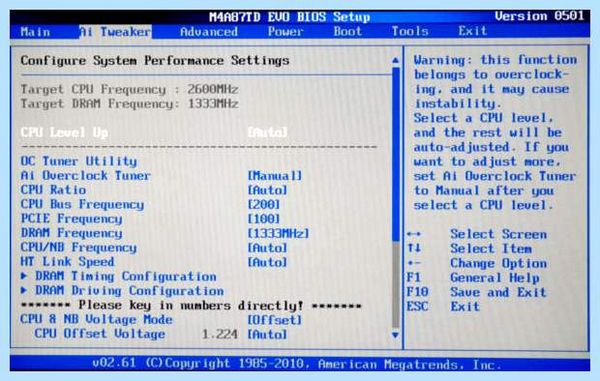Click the Configure System Performance Settings heading
The width and height of the screenshot is (600, 381).
tap(155, 61)
